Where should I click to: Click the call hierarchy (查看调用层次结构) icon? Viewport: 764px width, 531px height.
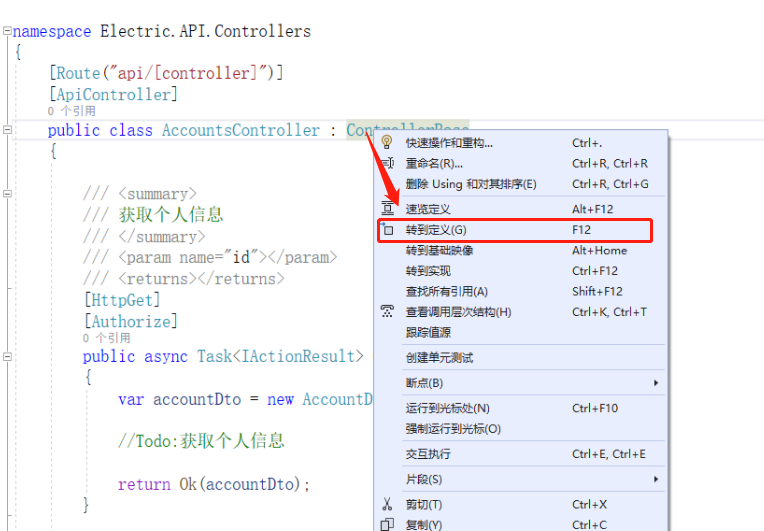(x=388, y=312)
